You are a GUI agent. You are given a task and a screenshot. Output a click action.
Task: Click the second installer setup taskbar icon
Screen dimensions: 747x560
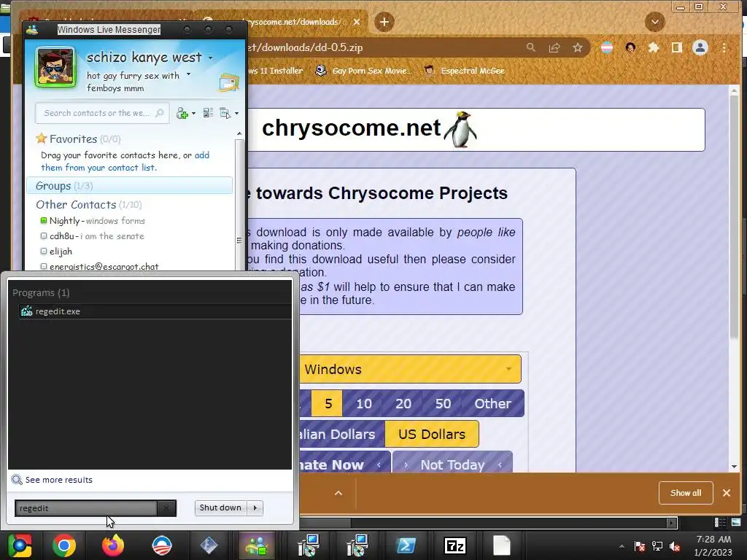tap(357, 545)
